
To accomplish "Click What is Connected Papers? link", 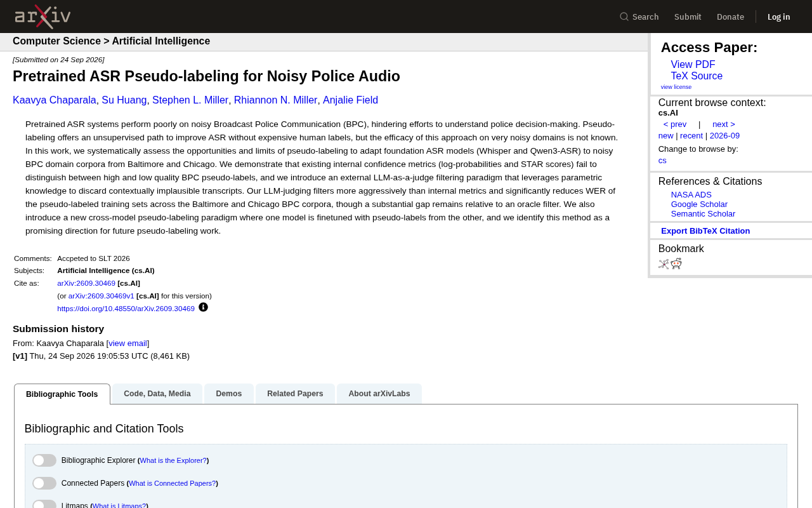I will (x=172, y=483).
